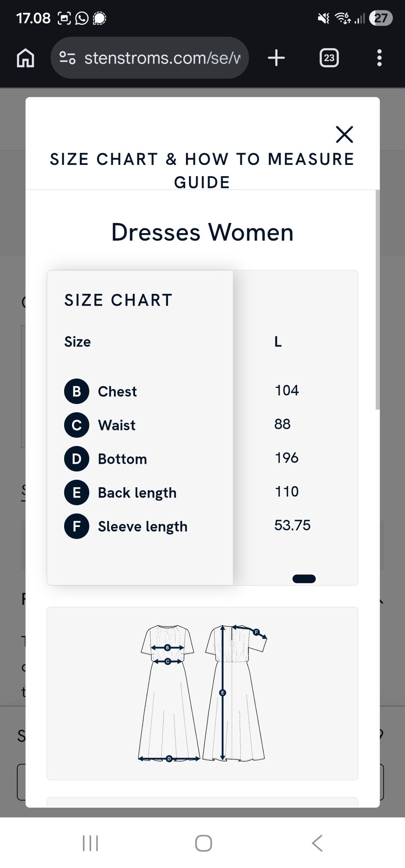
Task: Tap the Sleeve length value 53.75
Action: pos(292,525)
